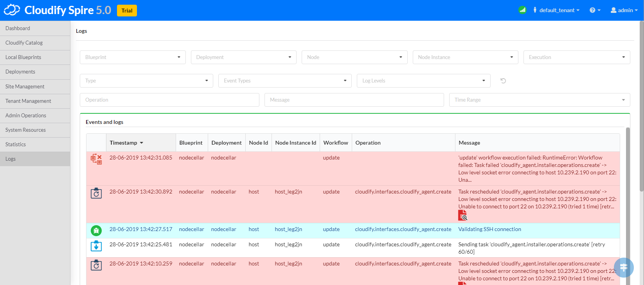Open the Node filter dropdown

(354, 57)
